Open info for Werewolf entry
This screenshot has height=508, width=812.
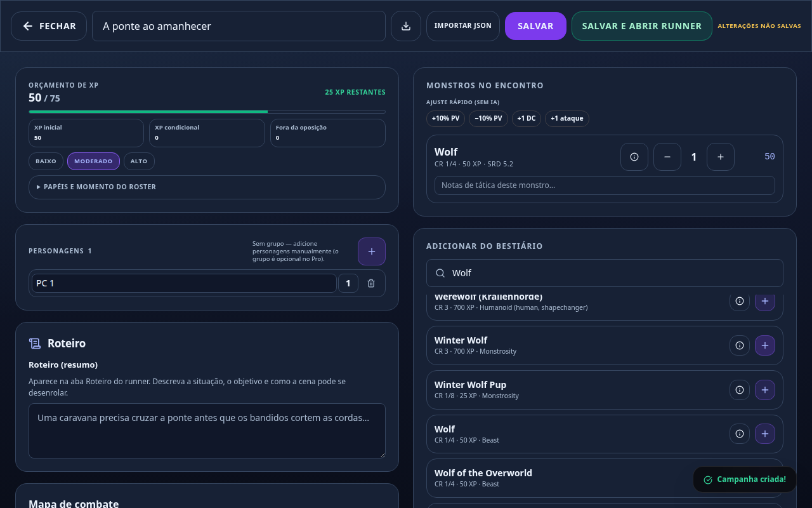(740, 302)
